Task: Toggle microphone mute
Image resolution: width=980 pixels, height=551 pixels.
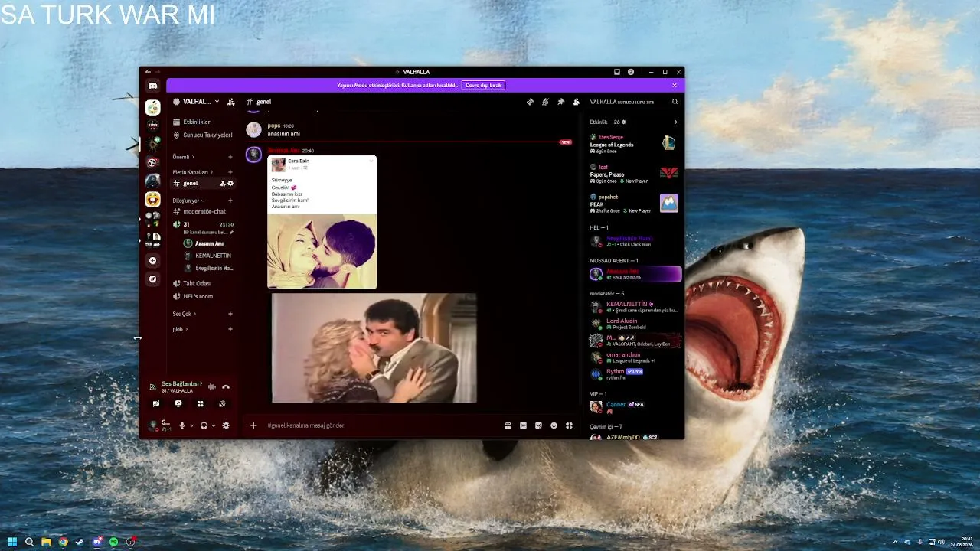Action: (x=182, y=425)
